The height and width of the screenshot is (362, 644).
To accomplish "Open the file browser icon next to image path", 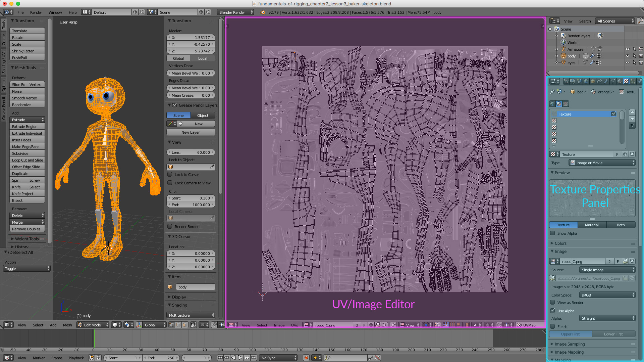I will pyautogui.click(x=625, y=278).
